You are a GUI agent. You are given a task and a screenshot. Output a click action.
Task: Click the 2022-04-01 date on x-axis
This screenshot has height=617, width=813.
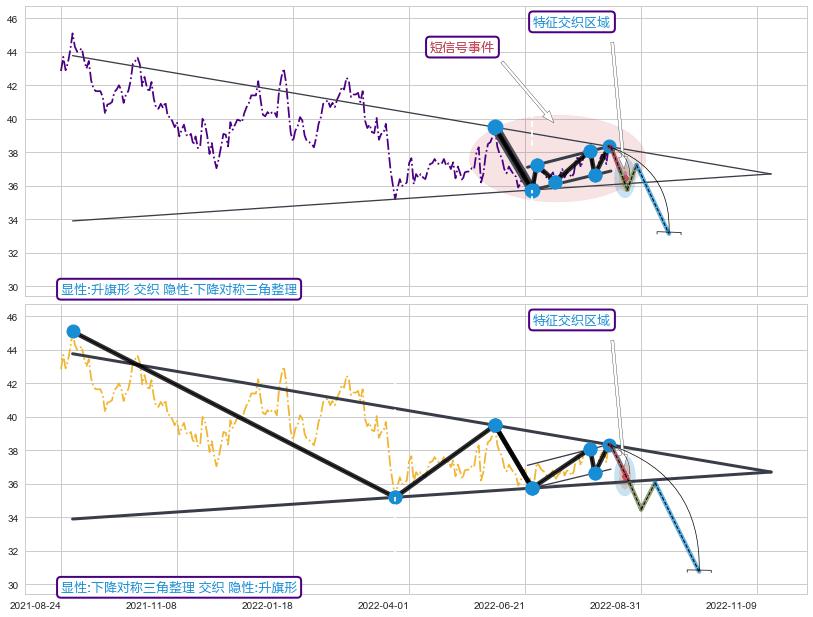385,605
